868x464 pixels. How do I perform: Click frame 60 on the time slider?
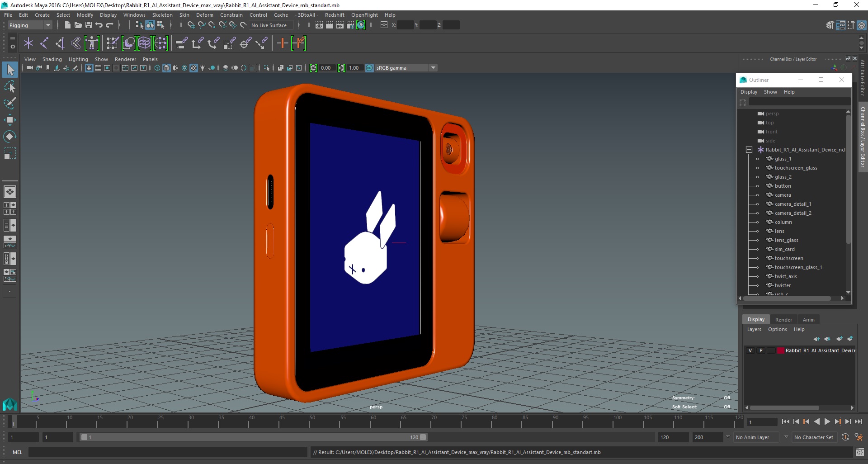tap(373, 421)
